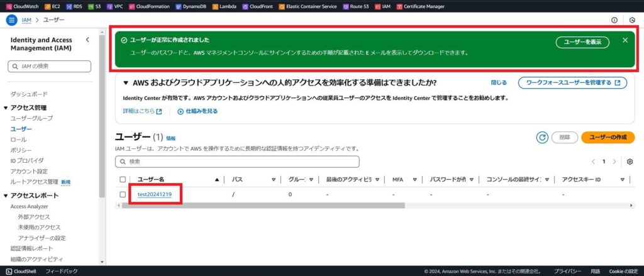The height and width of the screenshot is (276, 644).
Task: Click the ユーザーの作成 button
Action: click(x=608, y=138)
